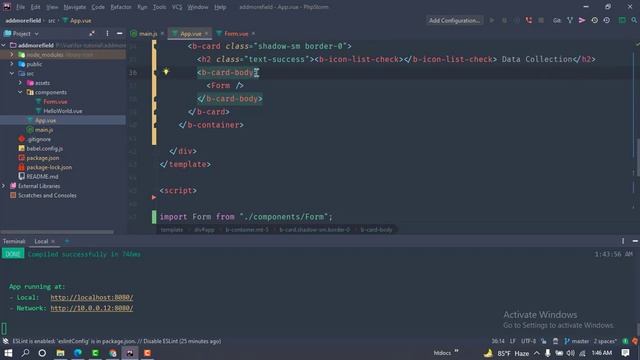The width and height of the screenshot is (640, 360).
Task: Select README.md in project tree
Action: 42,177
